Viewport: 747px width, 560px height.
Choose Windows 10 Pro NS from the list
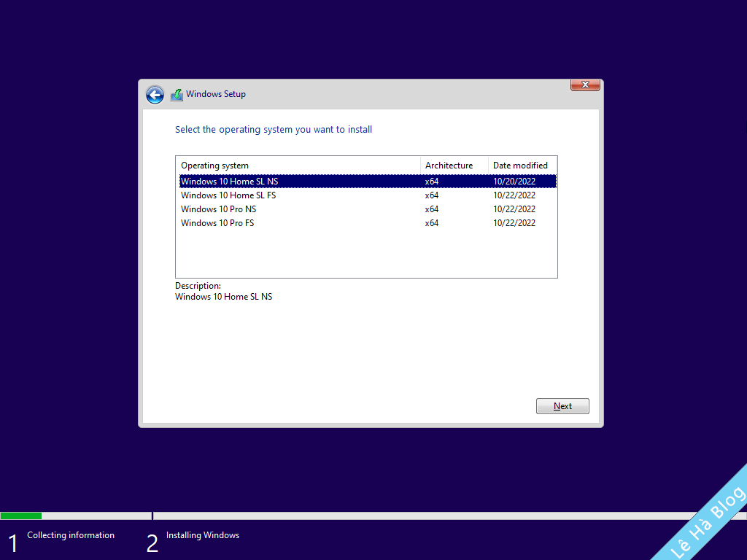click(x=218, y=209)
